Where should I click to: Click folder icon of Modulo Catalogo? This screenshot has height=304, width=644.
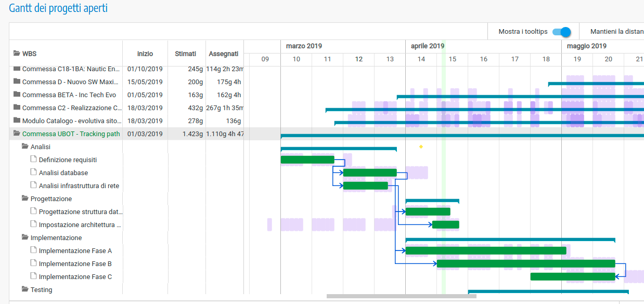(x=17, y=121)
